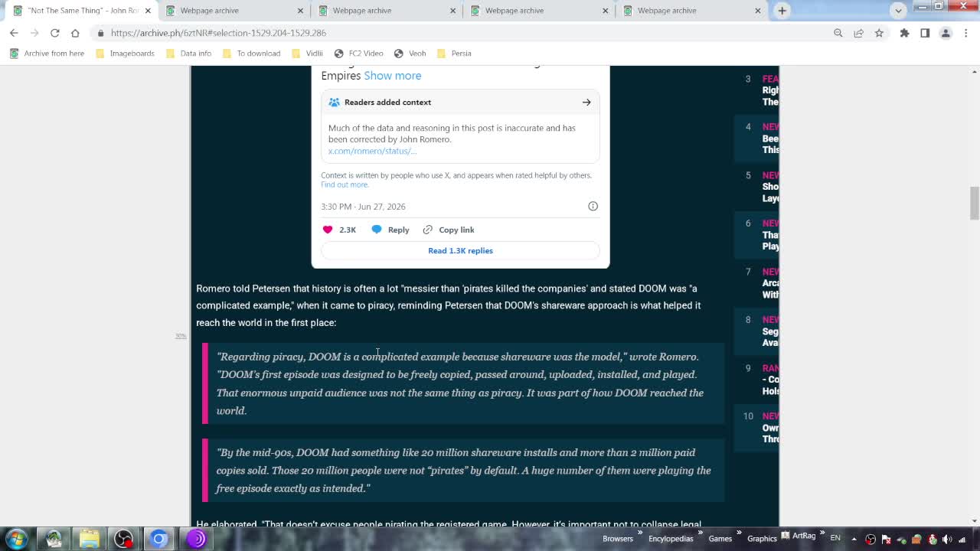The height and width of the screenshot is (551, 980).
Task: Go to browser home icon
Action: click(x=75, y=33)
